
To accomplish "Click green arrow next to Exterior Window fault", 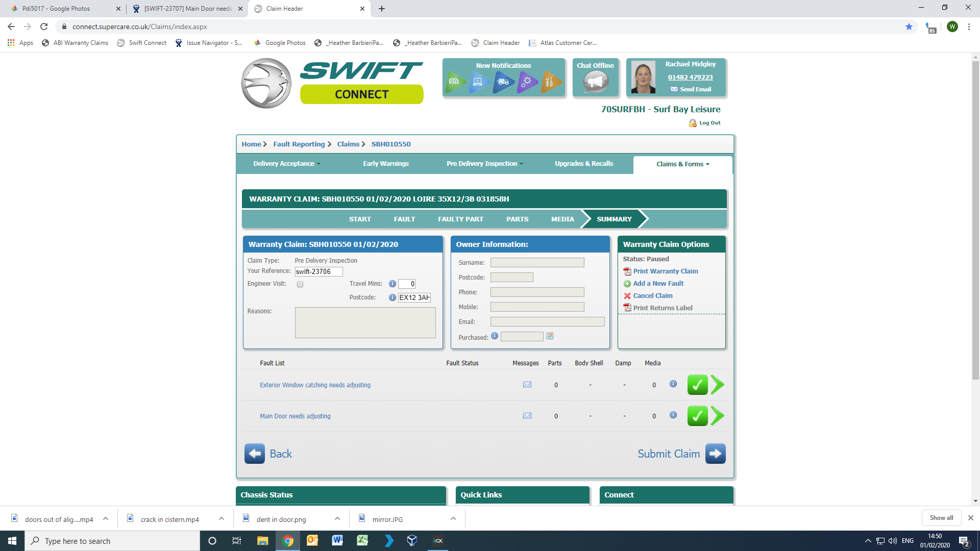I will (717, 385).
